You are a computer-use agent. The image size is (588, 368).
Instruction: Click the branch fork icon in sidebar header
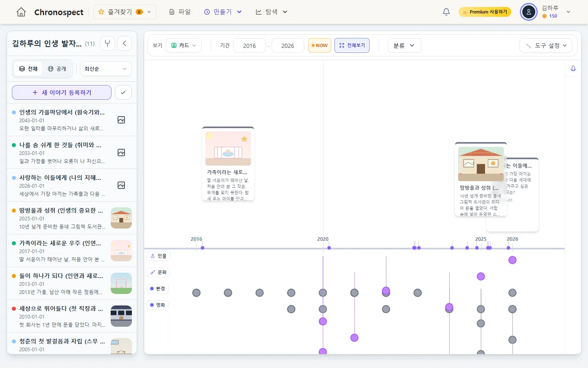[107, 43]
